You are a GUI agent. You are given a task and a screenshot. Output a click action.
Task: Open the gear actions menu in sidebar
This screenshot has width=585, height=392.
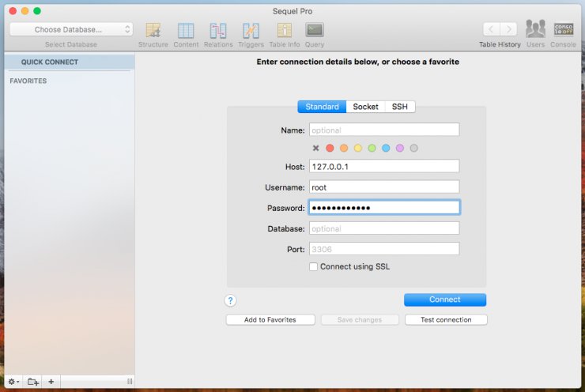click(x=13, y=382)
